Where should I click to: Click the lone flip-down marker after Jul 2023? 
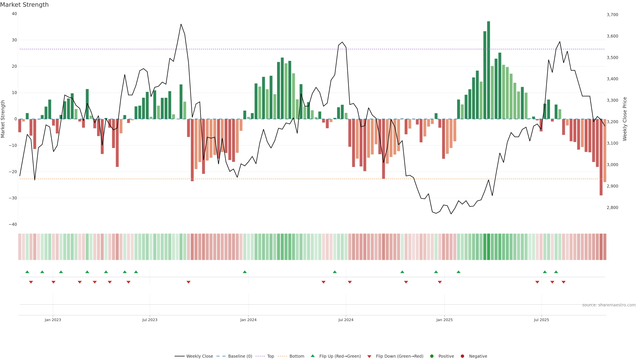pos(189,282)
